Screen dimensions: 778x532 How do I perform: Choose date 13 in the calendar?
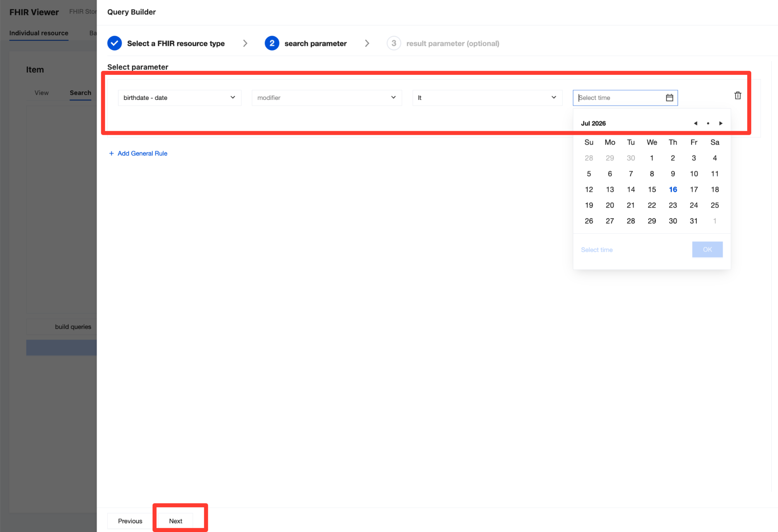click(610, 190)
